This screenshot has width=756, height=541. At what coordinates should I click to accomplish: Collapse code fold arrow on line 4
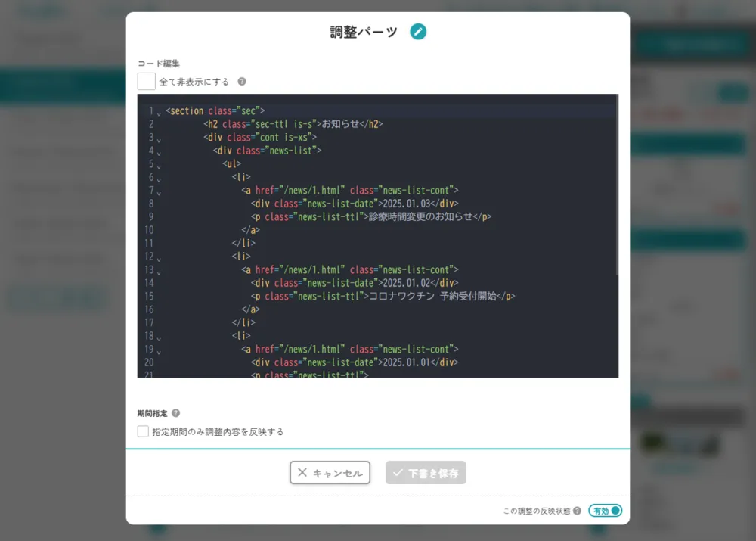[x=159, y=154]
